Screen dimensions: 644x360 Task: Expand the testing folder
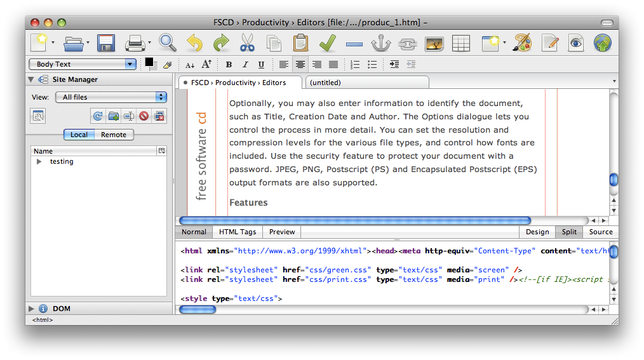click(39, 161)
